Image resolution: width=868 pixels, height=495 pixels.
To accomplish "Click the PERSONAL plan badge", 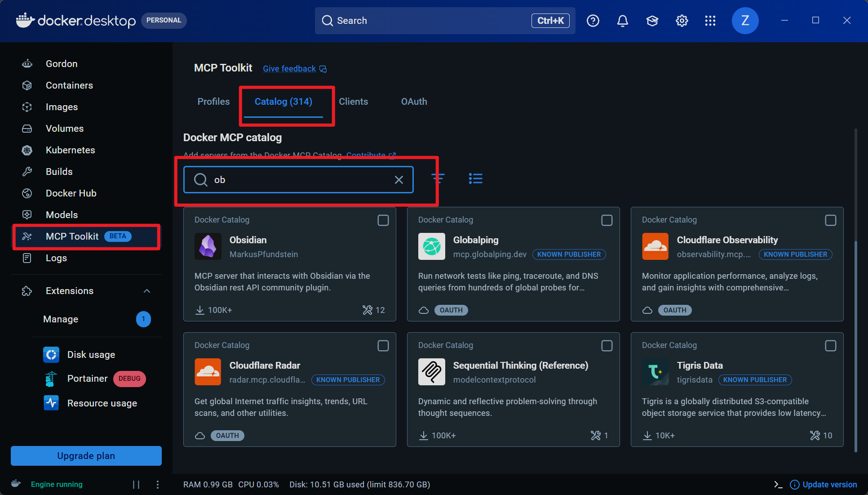I will pyautogui.click(x=164, y=21).
